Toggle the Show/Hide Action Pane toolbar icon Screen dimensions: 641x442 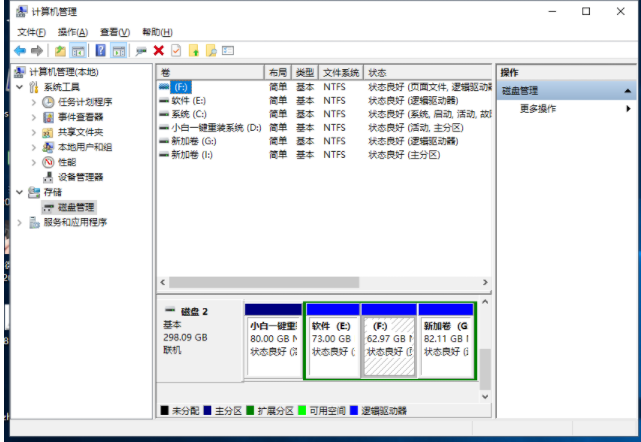point(119,51)
